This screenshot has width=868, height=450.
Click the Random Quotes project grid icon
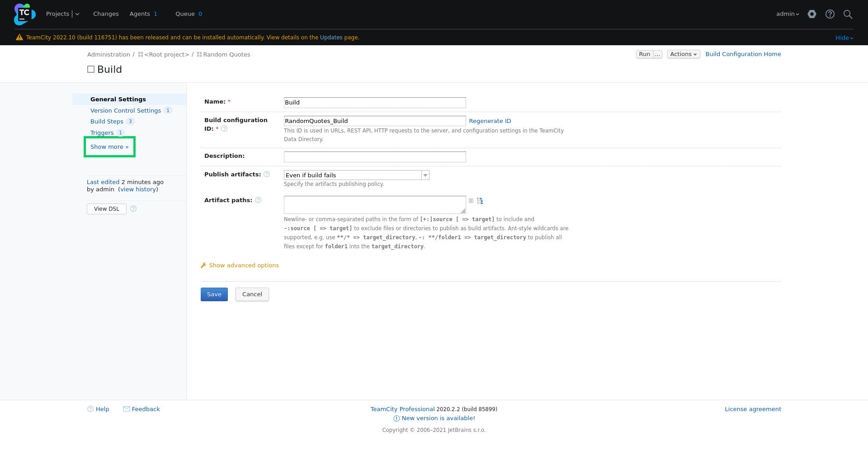[199, 54]
